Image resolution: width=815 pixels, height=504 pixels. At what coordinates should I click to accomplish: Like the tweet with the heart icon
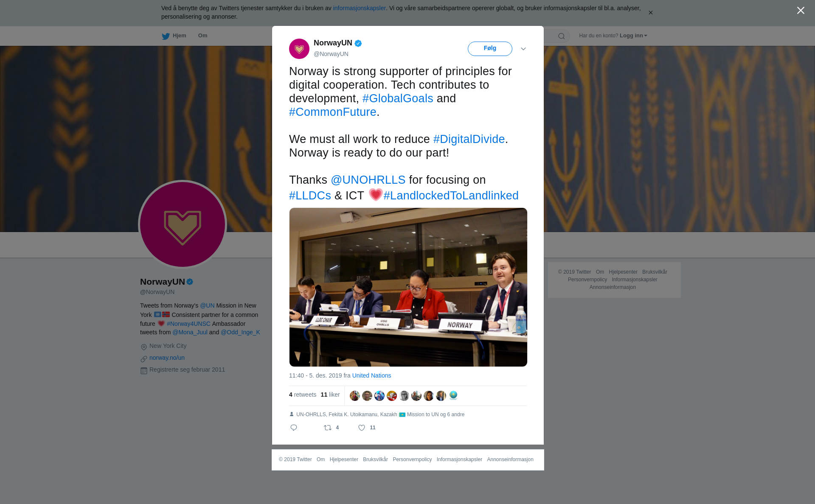click(362, 428)
